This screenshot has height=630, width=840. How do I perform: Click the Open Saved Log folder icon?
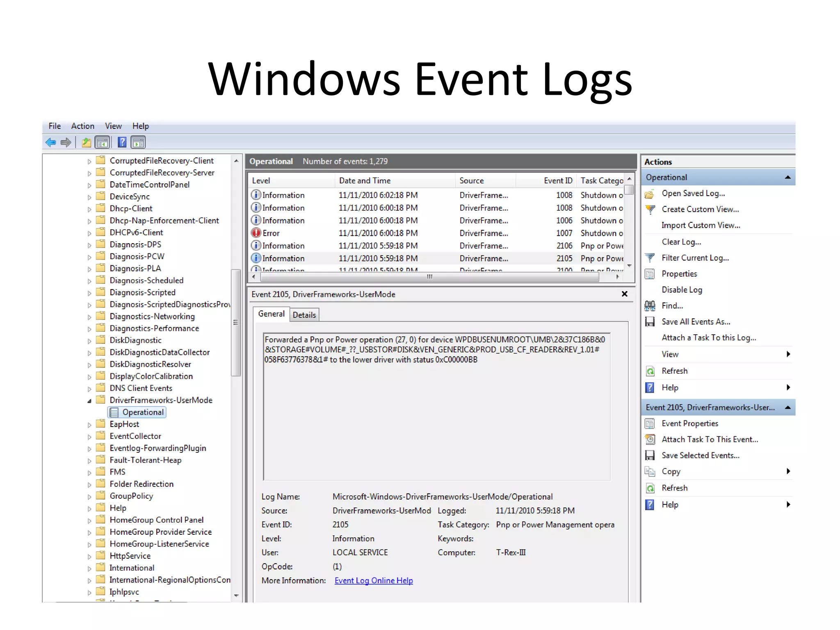(x=650, y=194)
